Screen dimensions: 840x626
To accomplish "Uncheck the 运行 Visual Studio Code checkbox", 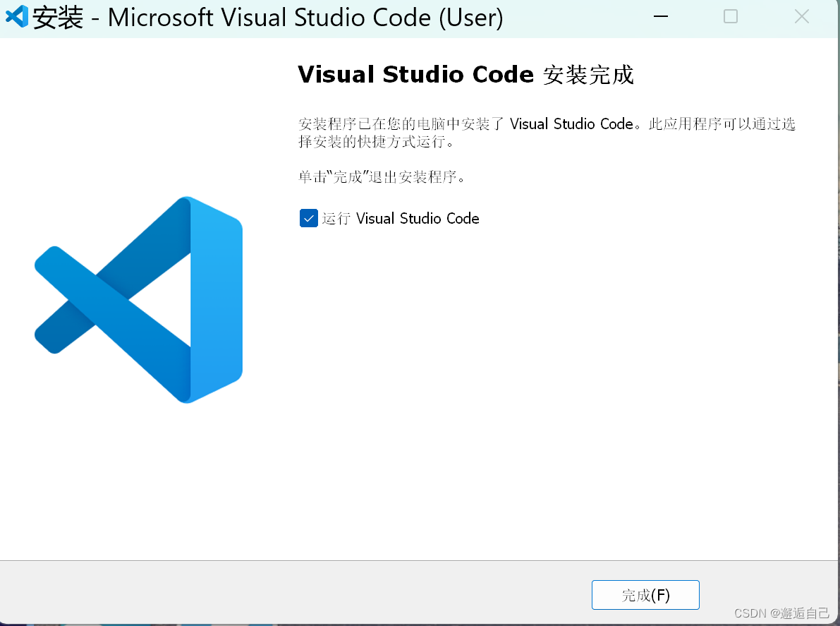I will 309,218.
